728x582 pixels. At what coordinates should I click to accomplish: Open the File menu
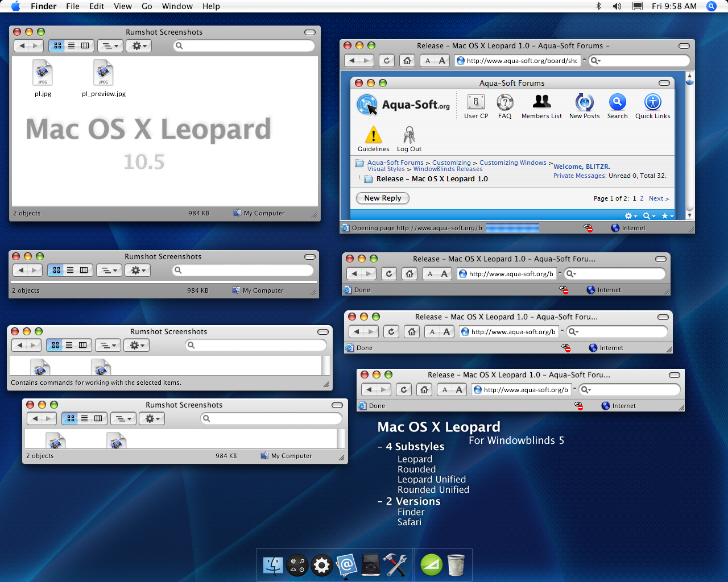tap(73, 6)
